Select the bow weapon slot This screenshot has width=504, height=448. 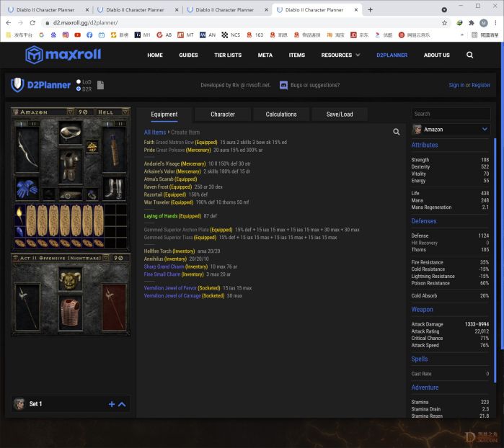27,150
